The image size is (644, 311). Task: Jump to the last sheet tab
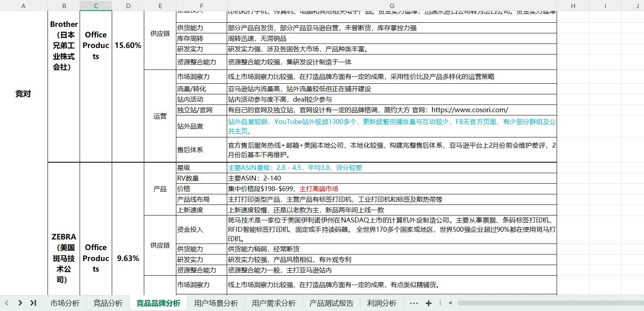(33, 303)
